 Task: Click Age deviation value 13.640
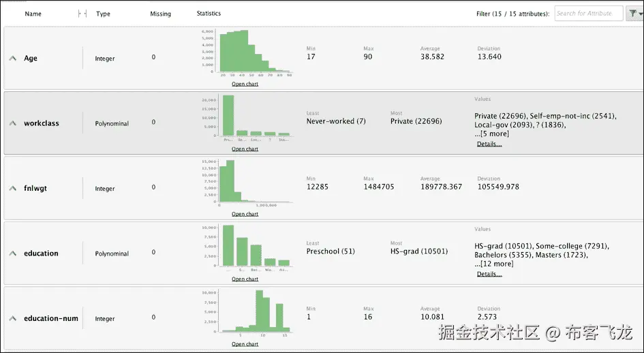489,57
